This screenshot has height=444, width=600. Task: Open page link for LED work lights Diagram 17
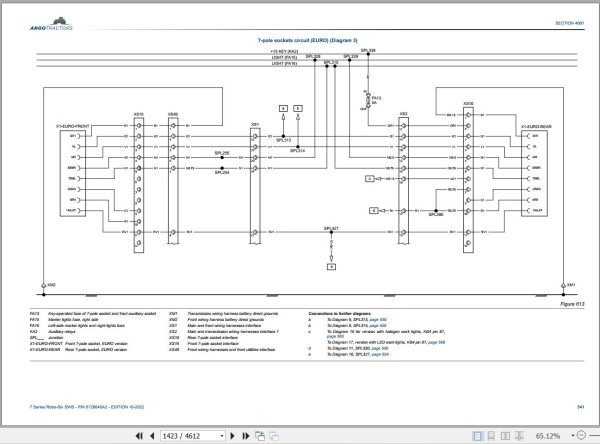click(x=436, y=342)
